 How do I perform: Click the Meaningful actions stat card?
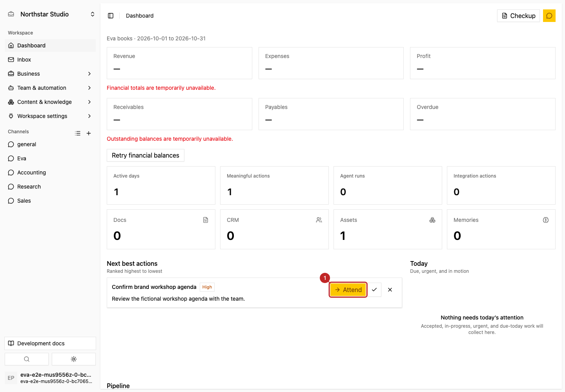274,185
